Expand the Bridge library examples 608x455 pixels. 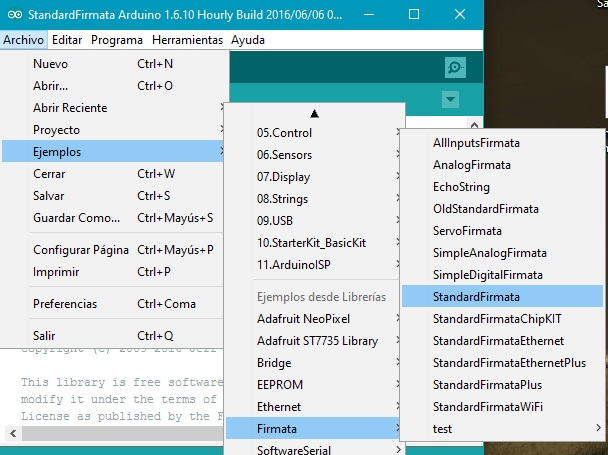pyautogui.click(x=313, y=363)
